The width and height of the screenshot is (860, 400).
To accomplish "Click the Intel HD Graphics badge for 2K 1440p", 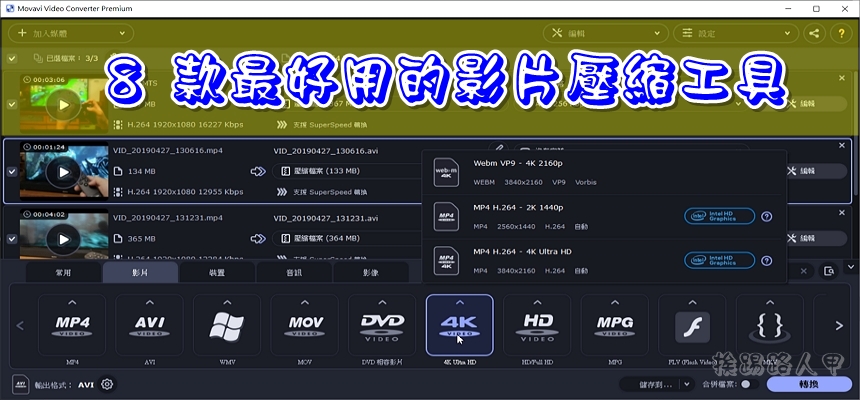I will point(720,216).
